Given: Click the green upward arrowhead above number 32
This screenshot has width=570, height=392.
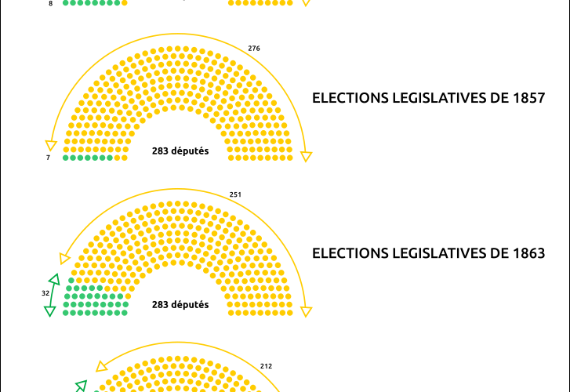Looking at the screenshot, I should tap(55, 279).
